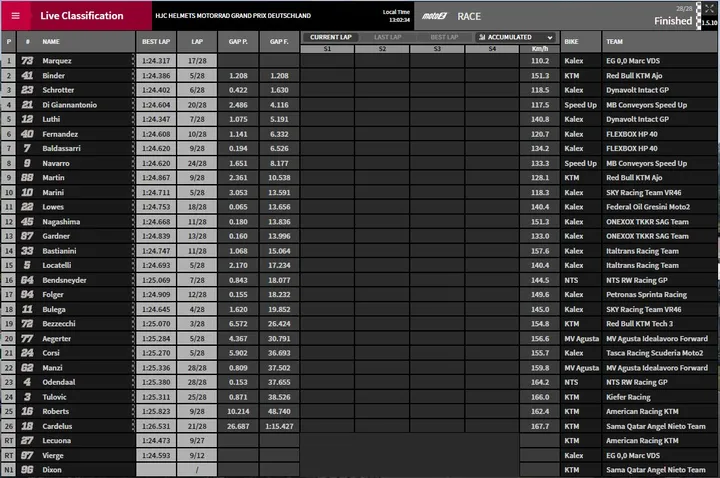The width and height of the screenshot is (720, 478).
Task: Sort by GAP P. column header
Action: 238,42
